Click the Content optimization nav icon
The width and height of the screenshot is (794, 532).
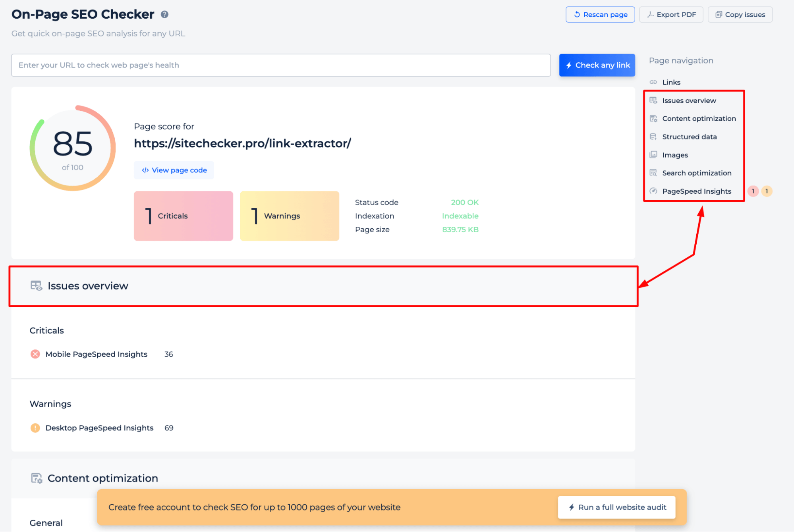(653, 118)
